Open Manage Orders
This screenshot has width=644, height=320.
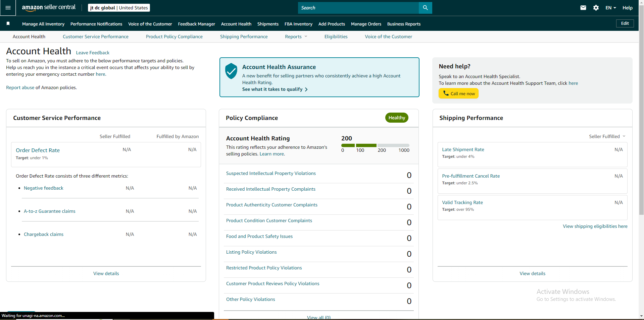pyautogui.click(x=366, y=24)
